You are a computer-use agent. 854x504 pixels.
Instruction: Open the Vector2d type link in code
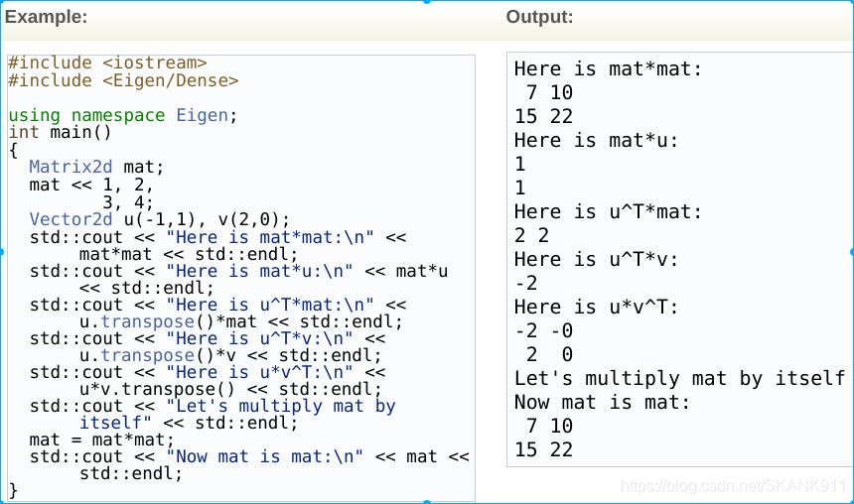click(71, 219)
